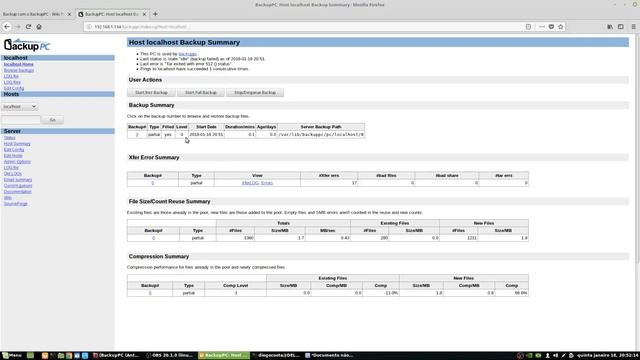Viewport: 640px width, 360px height.
Task: Open the Menu button in the taskbar
Action: click(x=12, y=356)
